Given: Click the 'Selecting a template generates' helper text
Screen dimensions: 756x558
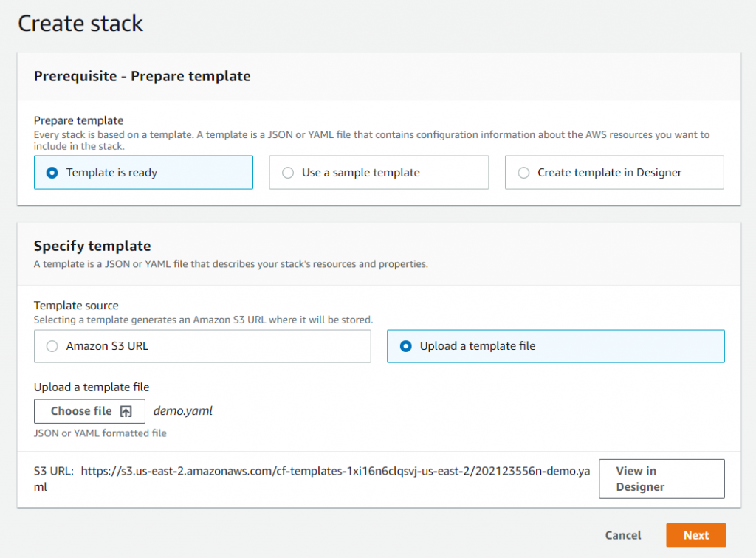Looking at the screenshot, I should point(203,320).
